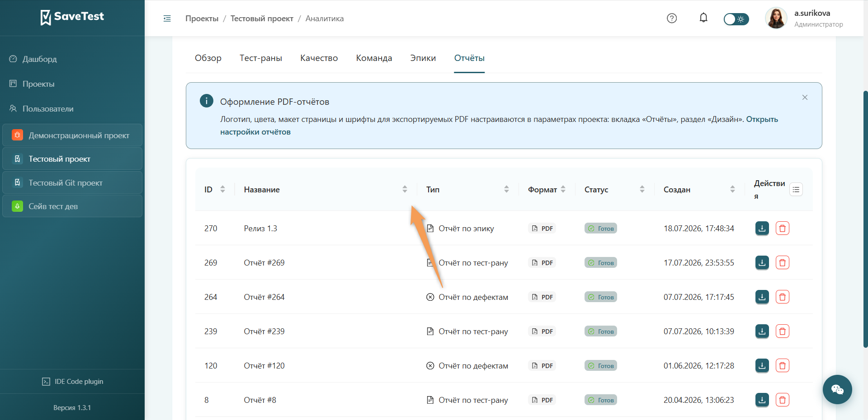868x420 pixels.
Task: Download Отчёт #8
Action: 762,400
